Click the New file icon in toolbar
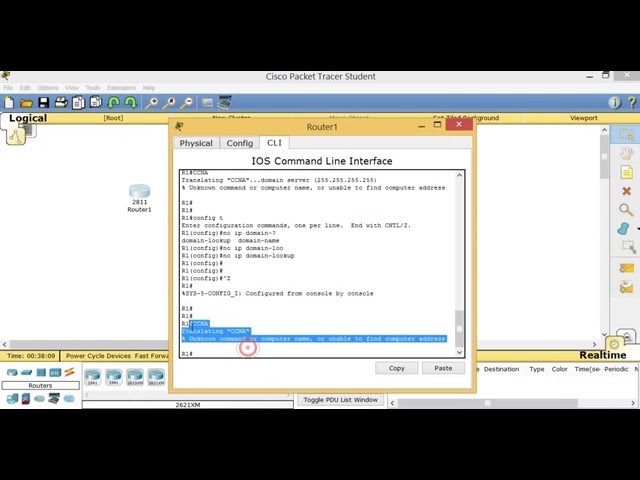Image resolution: width=640 pixels, height=480 pixels. click(9, 102)
